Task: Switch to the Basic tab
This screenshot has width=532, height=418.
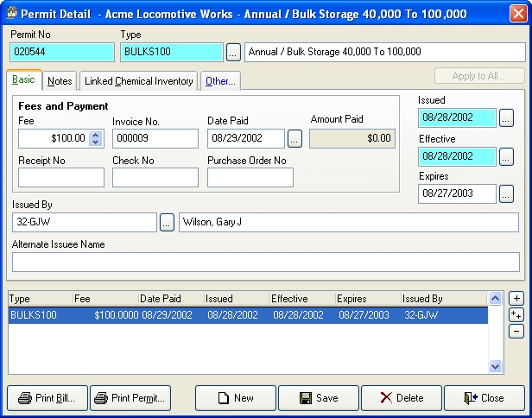Action: (24, 80)
